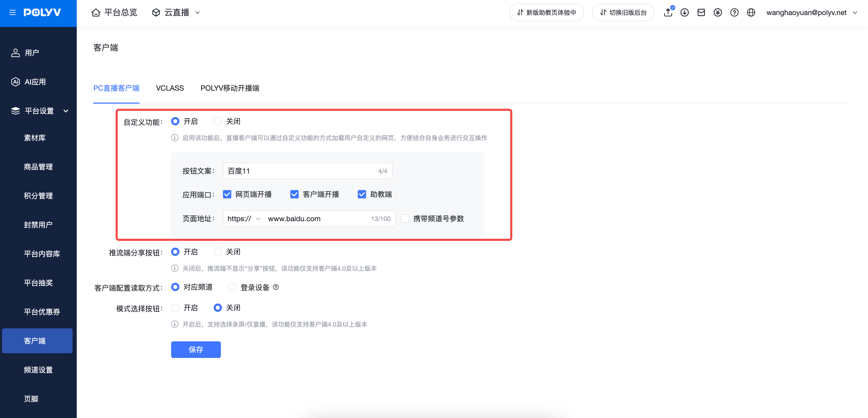Click the 新版助教页体验中 button
Screen dimensions: 868x418
(x=547, y=12)
